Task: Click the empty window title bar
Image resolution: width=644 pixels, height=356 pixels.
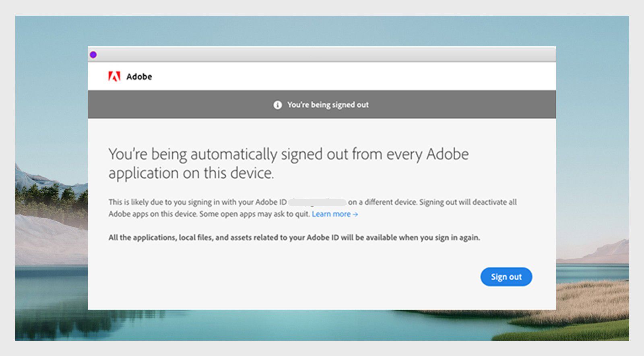Action: pyautogui.click(x=322, y=54)
